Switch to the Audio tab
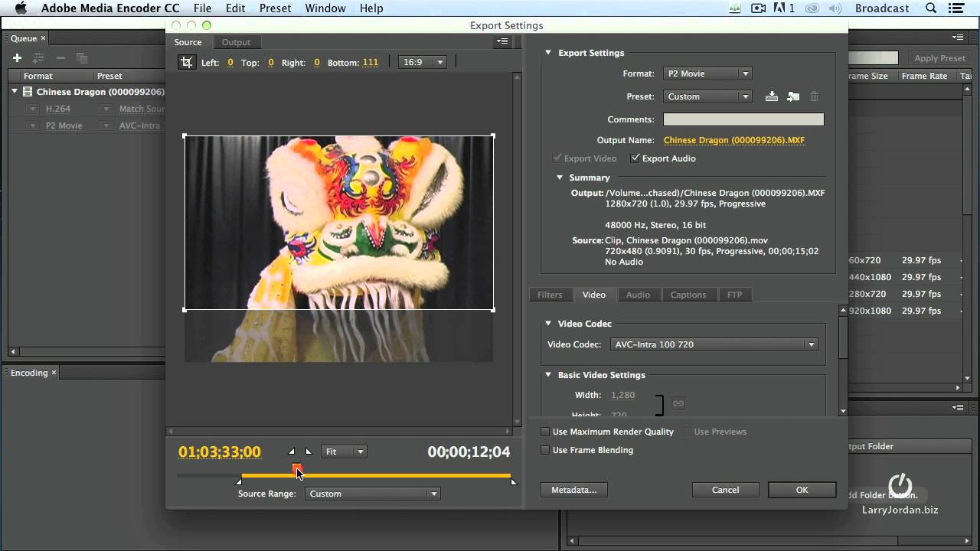This screenshot has width=980, height=551. point(639,295)
